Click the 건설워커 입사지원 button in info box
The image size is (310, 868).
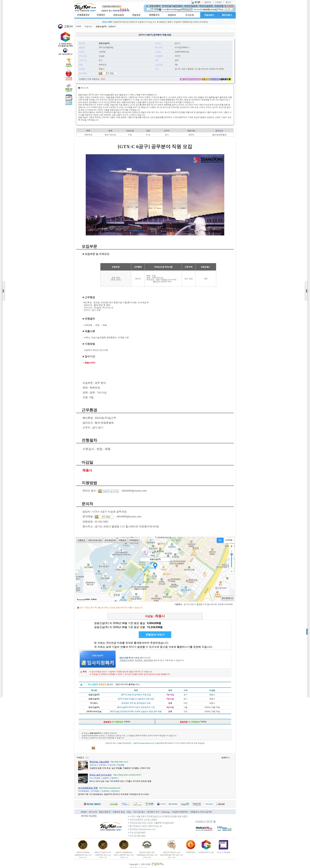point(190,79)
